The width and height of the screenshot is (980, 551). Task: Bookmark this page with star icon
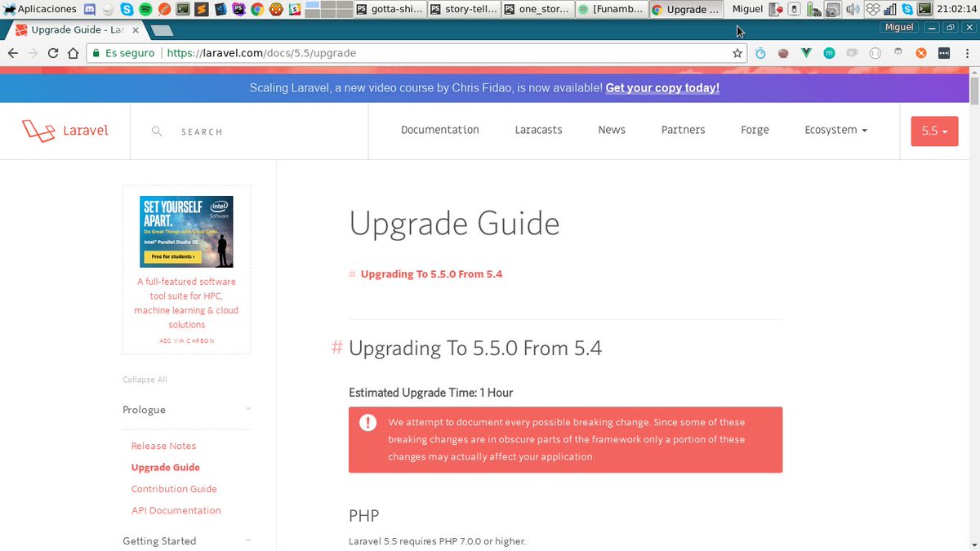pos(737,53)
